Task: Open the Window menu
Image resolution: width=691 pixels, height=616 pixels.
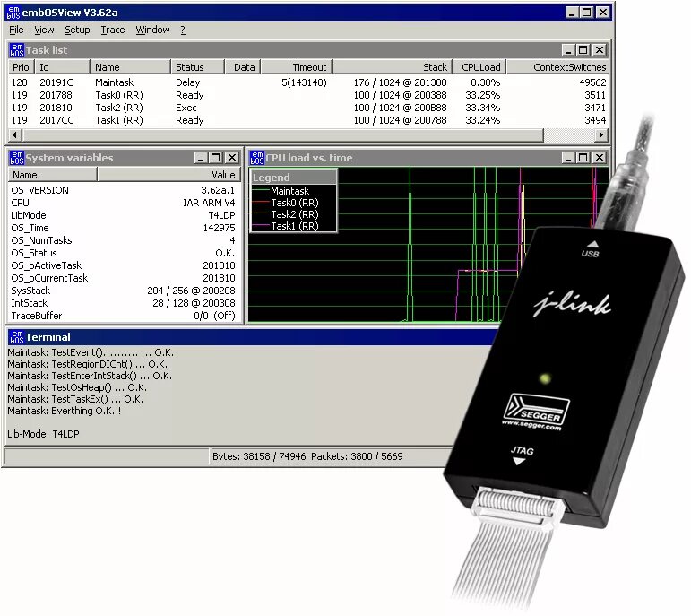Action: (152, 30)
